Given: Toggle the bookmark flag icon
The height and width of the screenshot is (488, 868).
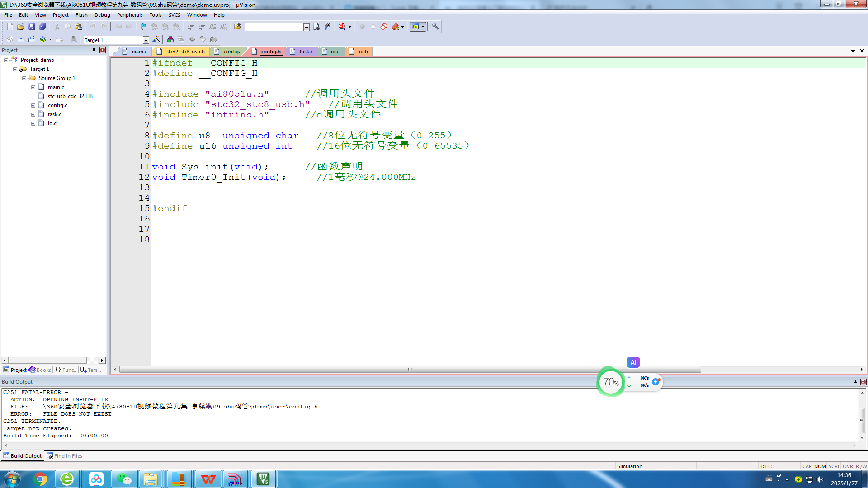Looking at the screenshot, I should [x=143, y=27].
